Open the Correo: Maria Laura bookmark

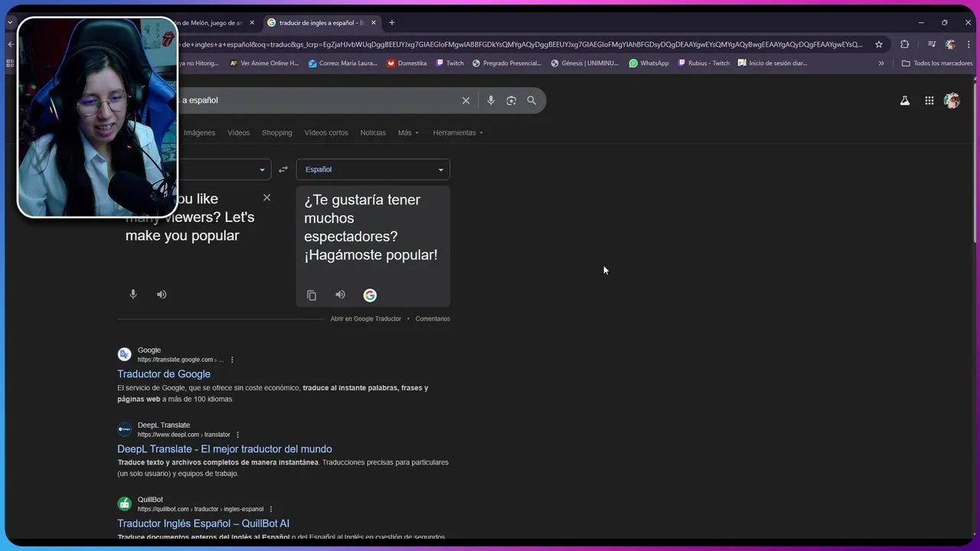tap(342, 63)
